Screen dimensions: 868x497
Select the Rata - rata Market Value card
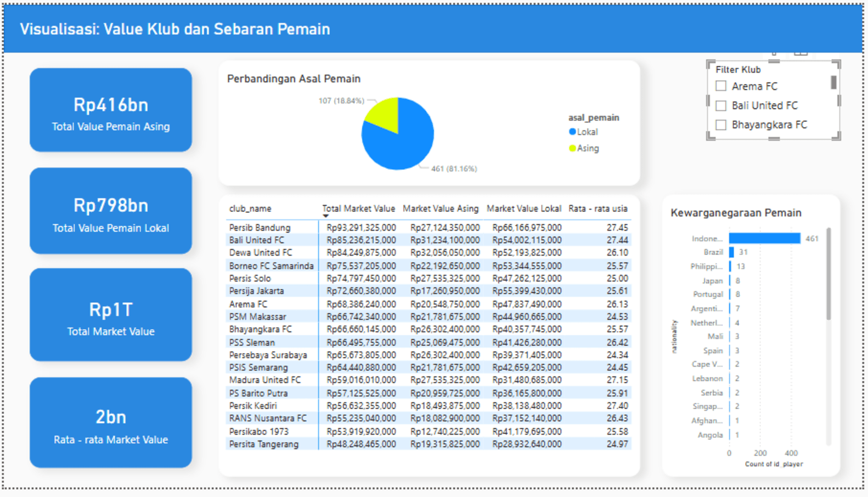tap(111, 422)
